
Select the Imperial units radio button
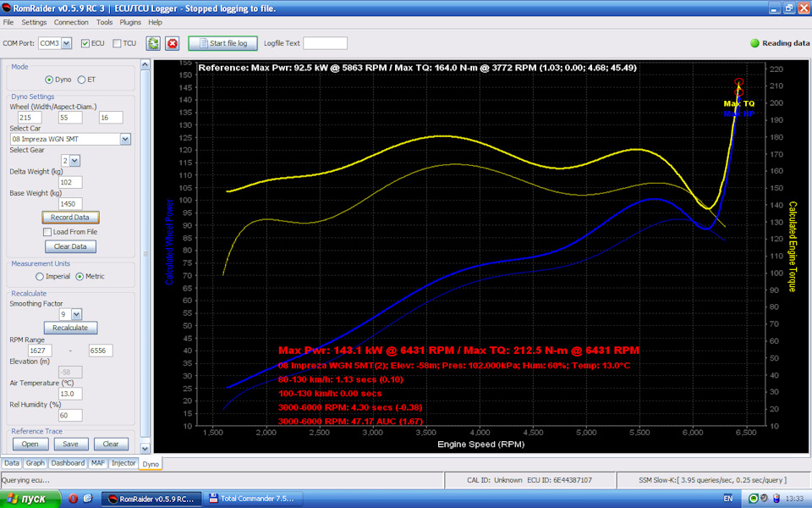40,277
